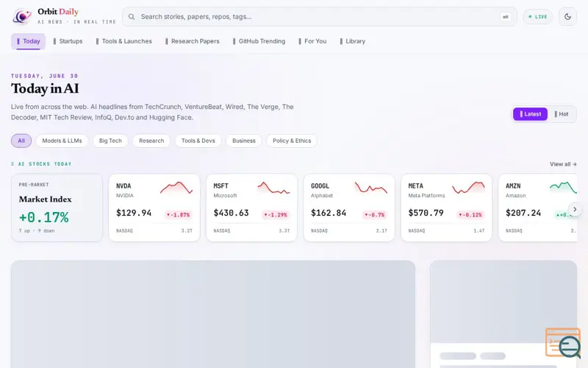Filter by Tools & Devs
This screenshot has height=368, width=588.
coord(198,141)
